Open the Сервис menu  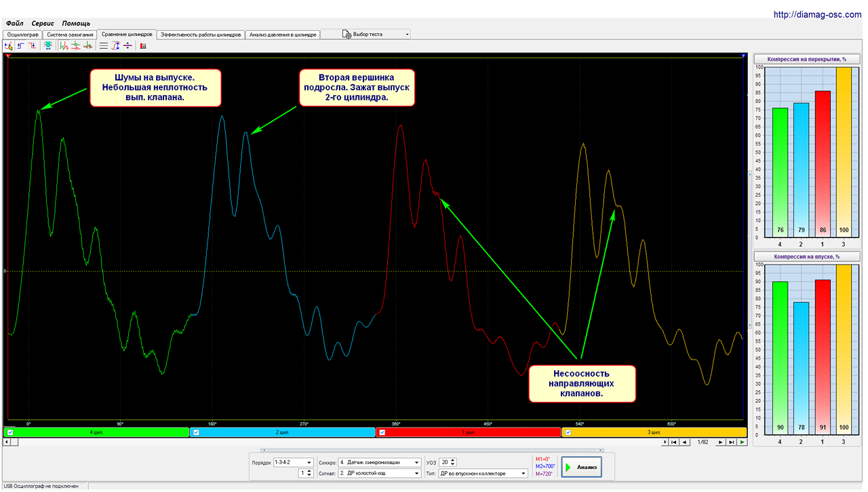click(43, 23)
